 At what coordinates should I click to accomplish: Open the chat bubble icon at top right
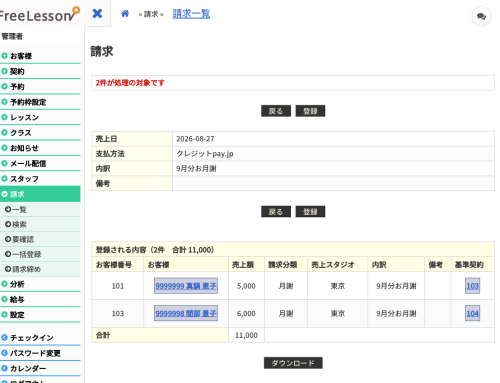click(x=481, y=16)
